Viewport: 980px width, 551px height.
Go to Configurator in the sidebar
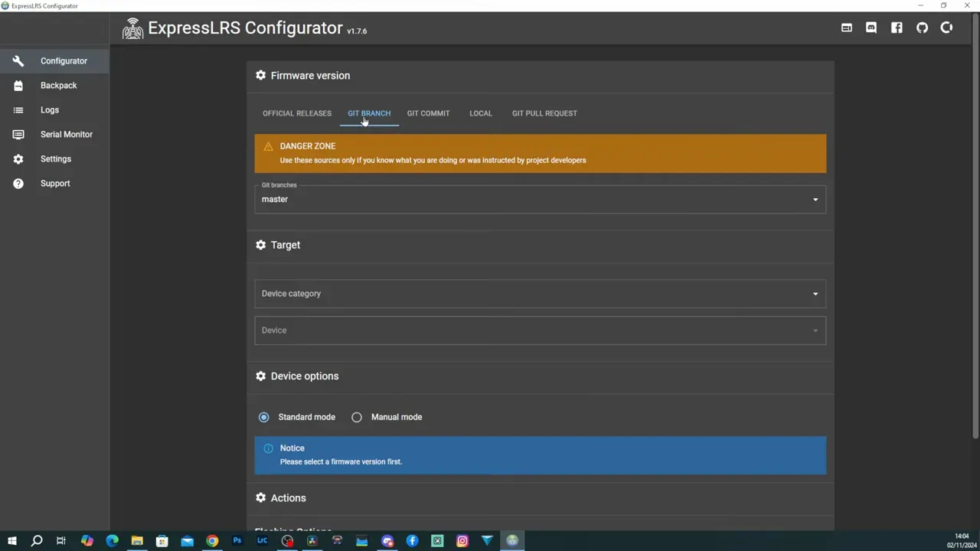pyautogui.click(x=54, y=60)
